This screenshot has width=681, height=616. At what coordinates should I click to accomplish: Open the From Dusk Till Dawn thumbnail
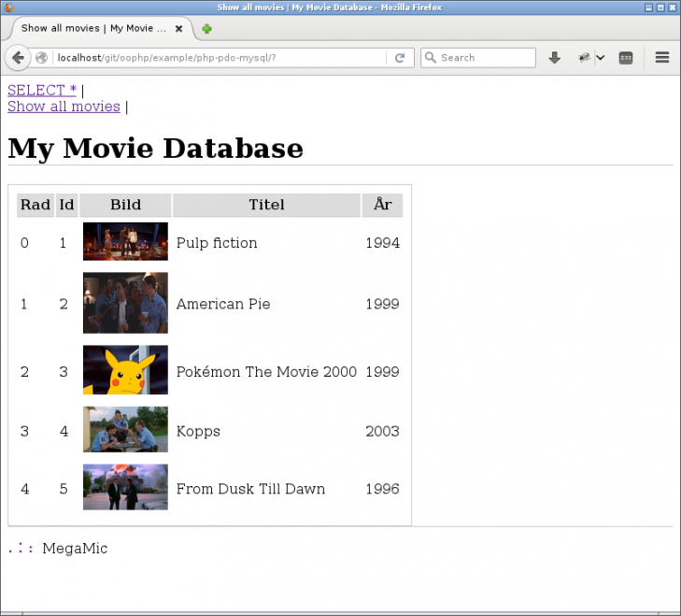[x=125, y=487]
